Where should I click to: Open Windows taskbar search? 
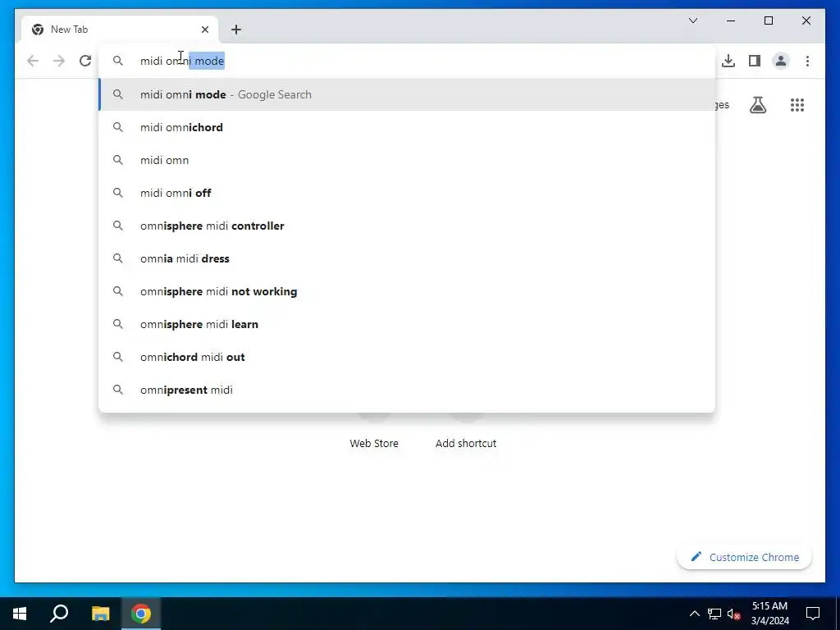click(x=59, y=614)
